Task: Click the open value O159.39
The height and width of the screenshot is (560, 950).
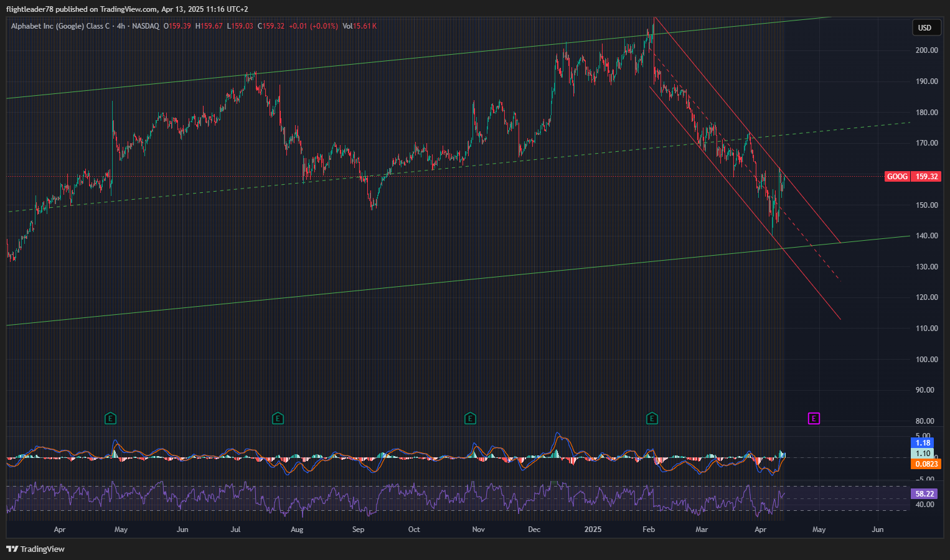Action: click(177, 26)
